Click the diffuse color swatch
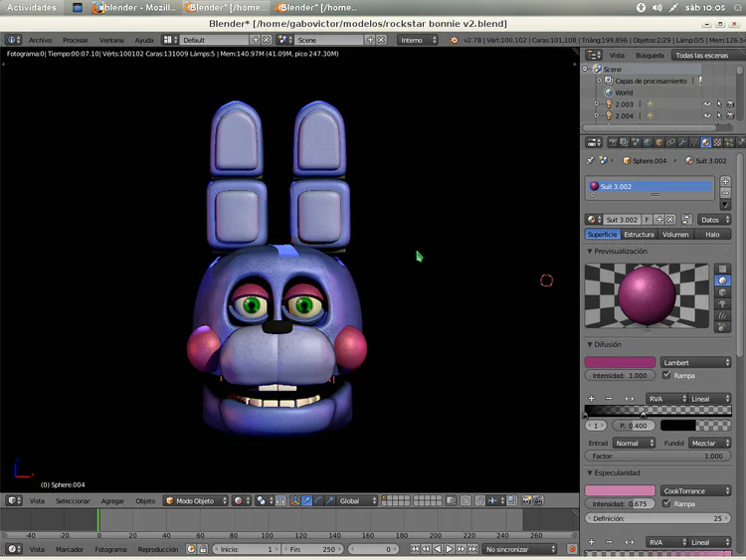The image size is (746, 560). 620,362
